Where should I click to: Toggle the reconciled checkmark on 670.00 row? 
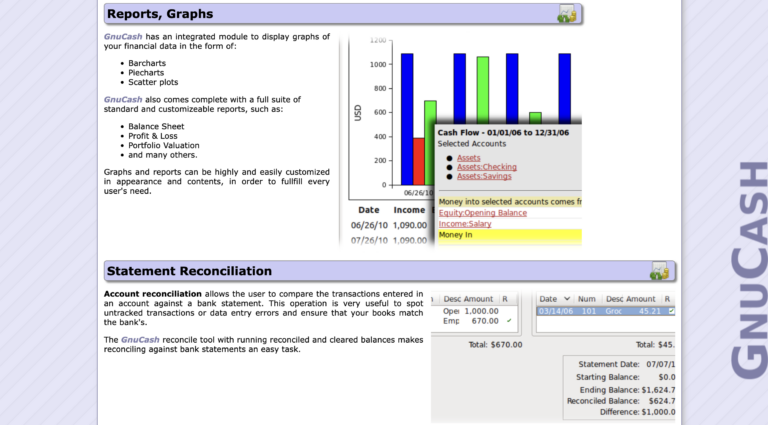(x=509, y=321)
